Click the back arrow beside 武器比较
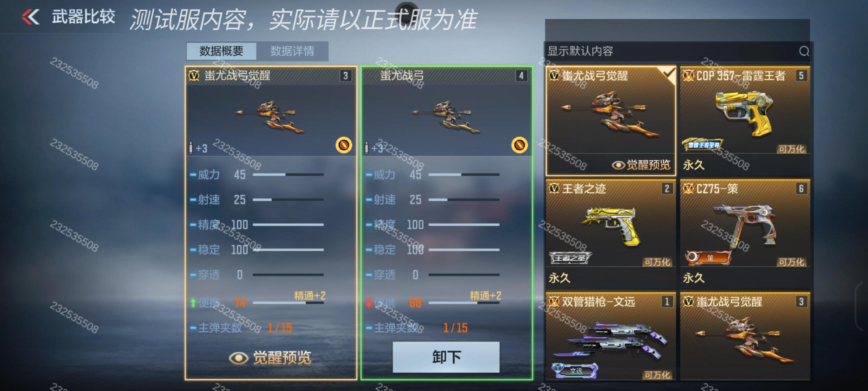The width and height of the screenshot is (868, 391). pyautogui.click(x=30, y=17)
